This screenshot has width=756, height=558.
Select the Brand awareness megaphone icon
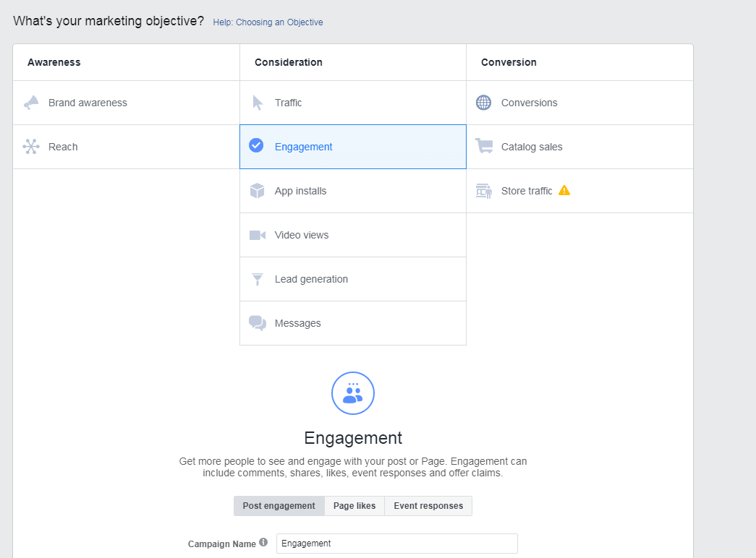pos(31,102)
